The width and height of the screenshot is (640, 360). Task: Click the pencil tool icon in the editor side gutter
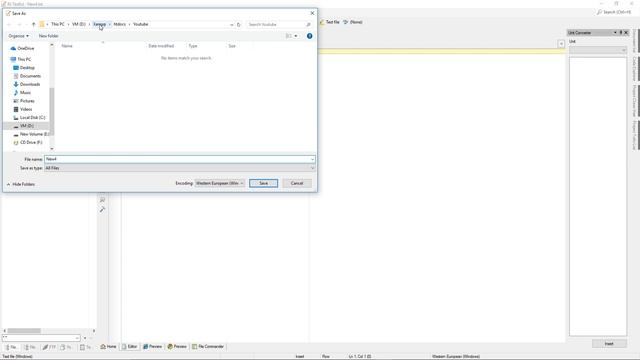pos(102,209)
